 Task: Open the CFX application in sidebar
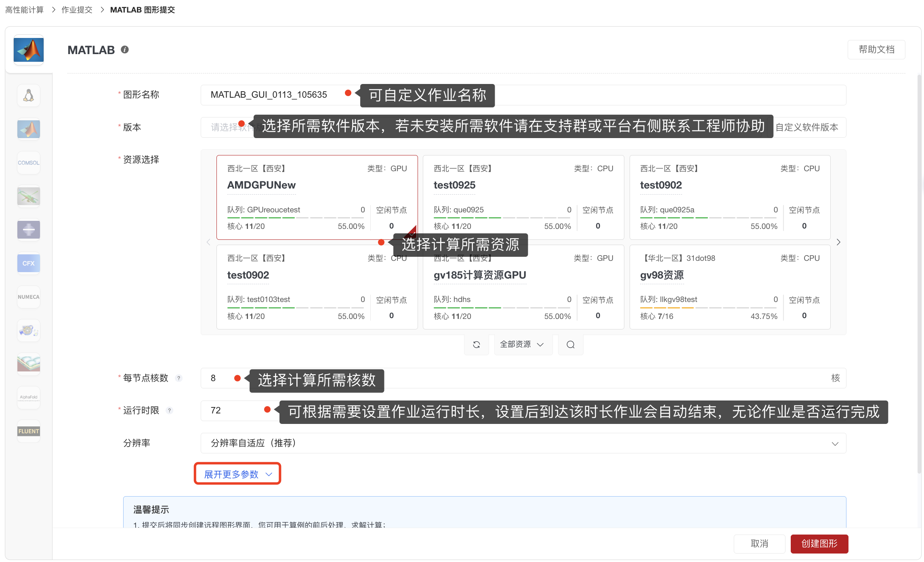[28, 263]
